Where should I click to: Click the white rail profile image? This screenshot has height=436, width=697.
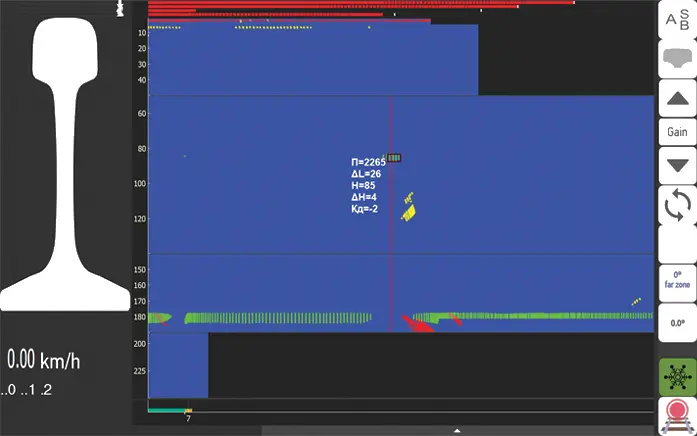(65, 164)
